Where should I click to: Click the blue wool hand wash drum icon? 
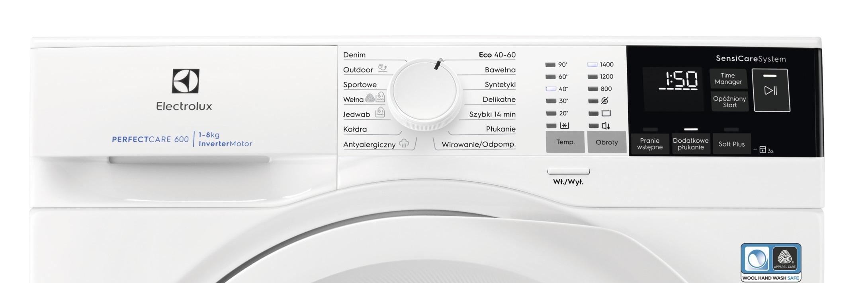(x=757, y=259)
